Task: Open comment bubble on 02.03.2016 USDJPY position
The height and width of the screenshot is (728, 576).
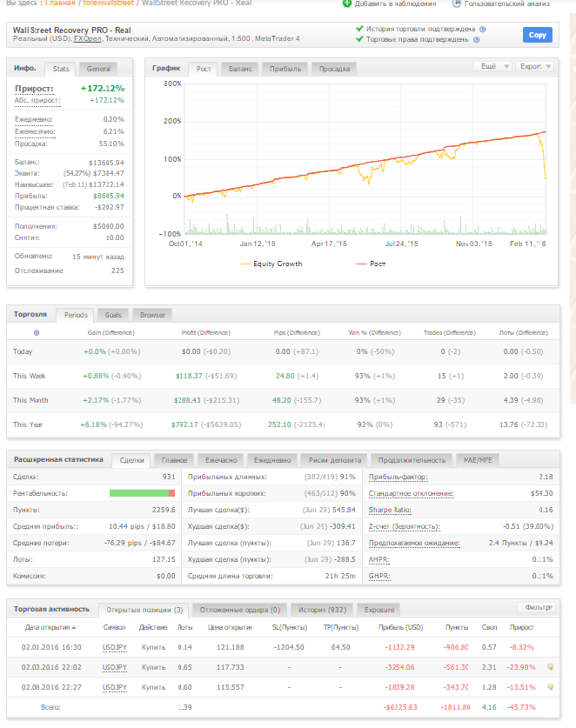Action: [551, 667]
